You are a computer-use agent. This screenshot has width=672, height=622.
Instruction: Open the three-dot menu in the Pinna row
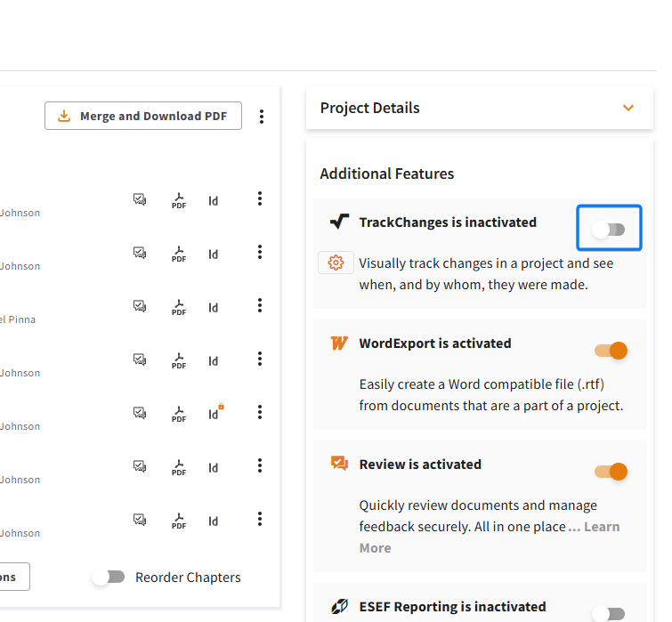click(x=260, y=305)
